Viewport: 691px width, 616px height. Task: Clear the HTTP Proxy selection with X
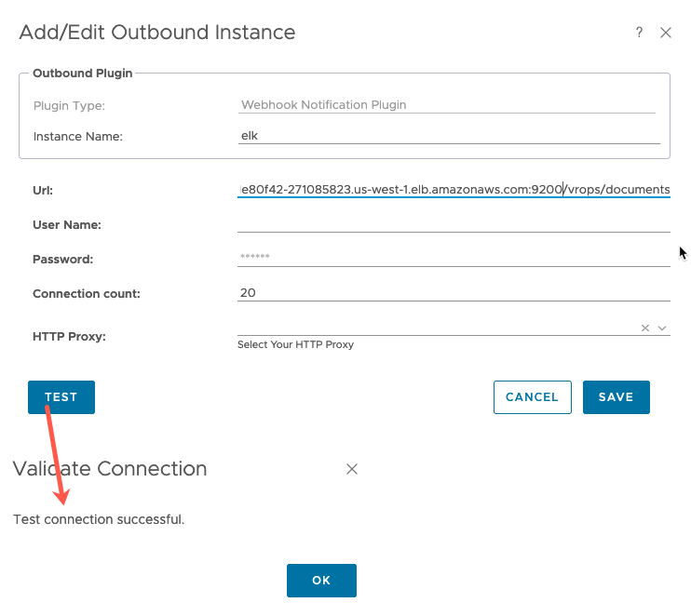tap(645, 328)
